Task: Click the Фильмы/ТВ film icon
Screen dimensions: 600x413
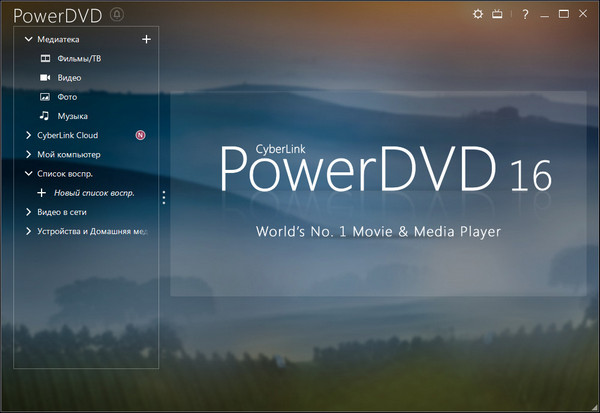Action: tap(44, 59)
